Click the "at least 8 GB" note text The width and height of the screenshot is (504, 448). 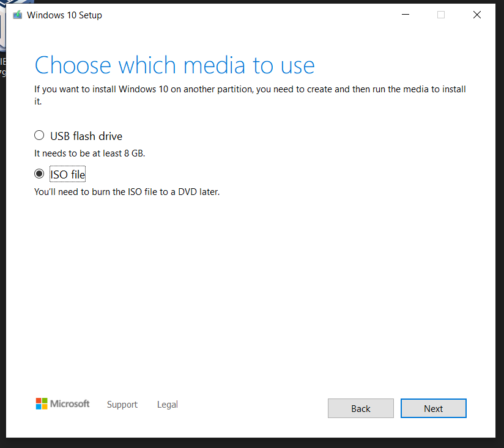click(x=89, y=153)
